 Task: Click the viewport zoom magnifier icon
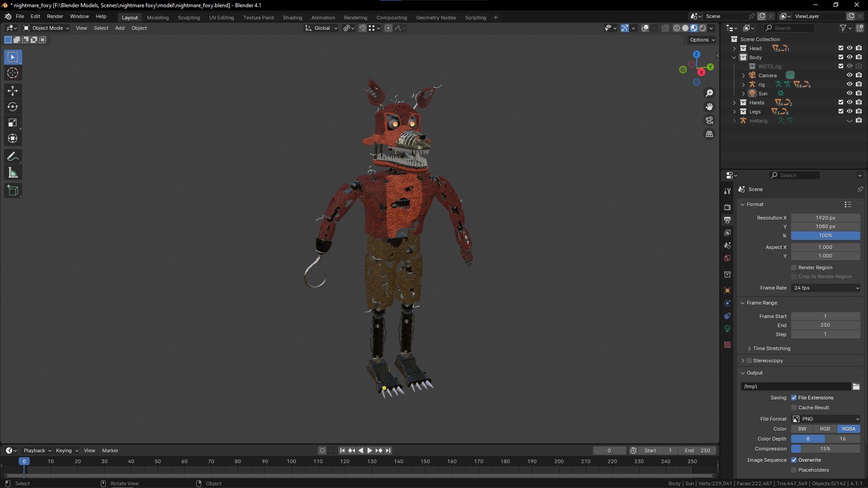tap(709, 93)
